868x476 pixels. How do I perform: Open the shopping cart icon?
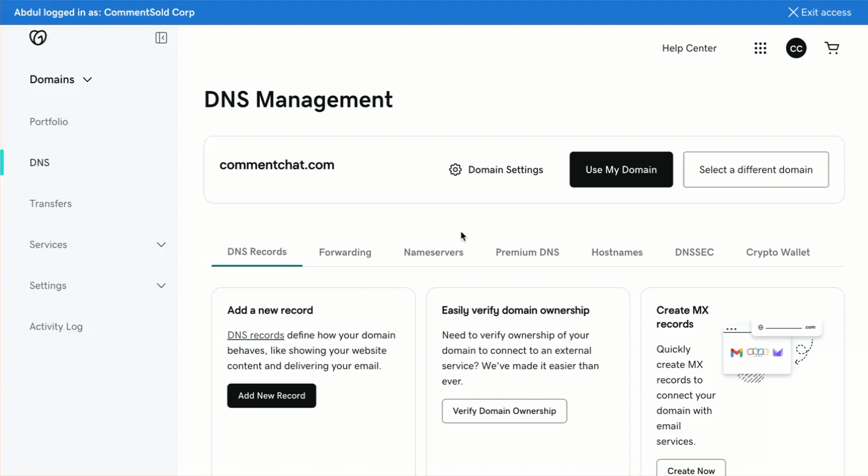[832, 48]
